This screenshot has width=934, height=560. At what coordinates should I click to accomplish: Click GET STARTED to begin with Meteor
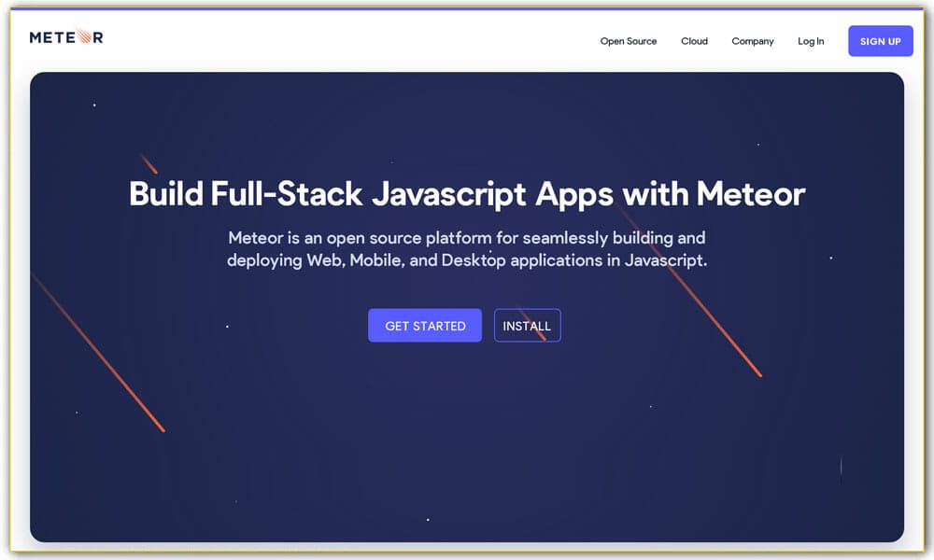pos(425,325)
